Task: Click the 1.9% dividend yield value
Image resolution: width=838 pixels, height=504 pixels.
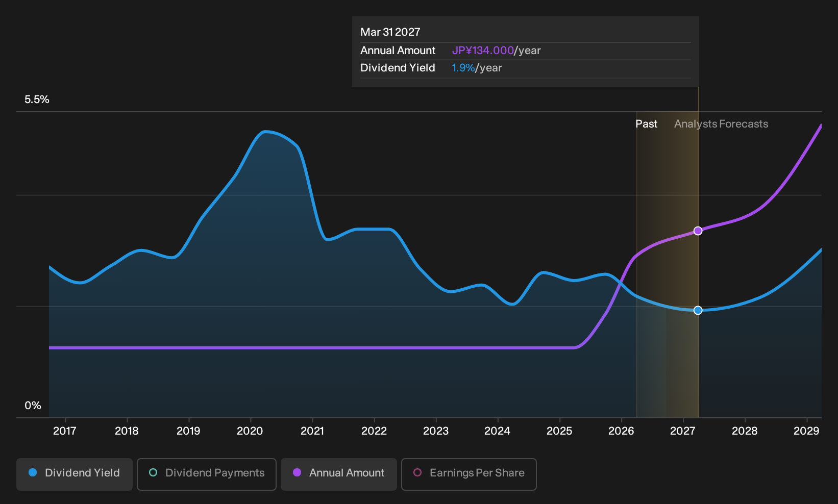Action: coord(463,68)
